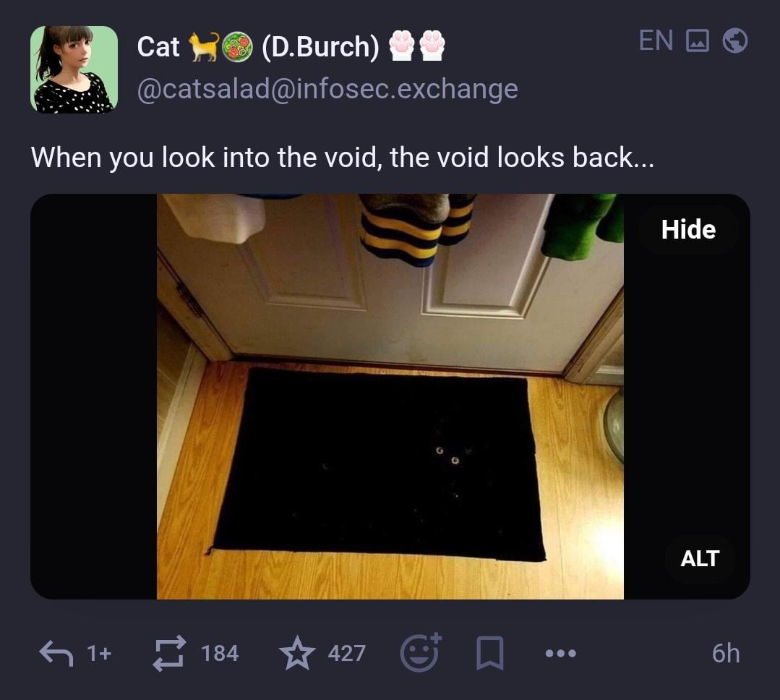780x700 pixels.
Task: Click the image media indicator icon
Action: [x=697, y=40]
